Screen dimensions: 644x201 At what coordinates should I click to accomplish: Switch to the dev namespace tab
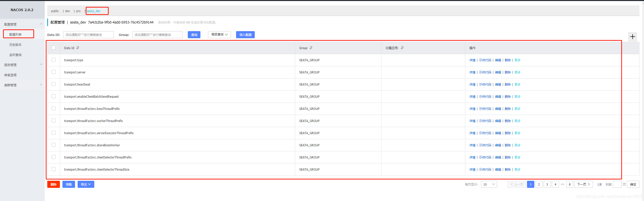(67, 11)
